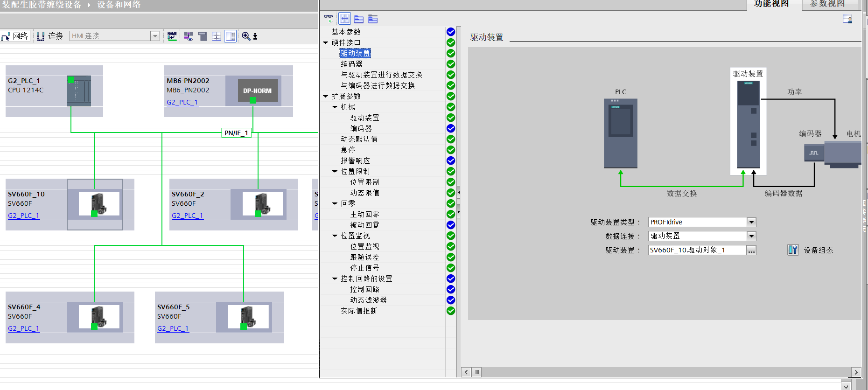Toggle the automatic column width button
Viewport: 868px width, 390px height.
click(344, 19)
